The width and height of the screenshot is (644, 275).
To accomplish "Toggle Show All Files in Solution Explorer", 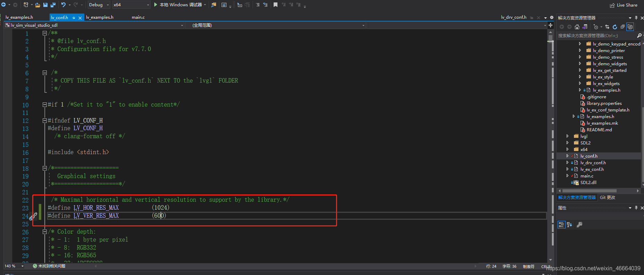I will tap(630, 27).
